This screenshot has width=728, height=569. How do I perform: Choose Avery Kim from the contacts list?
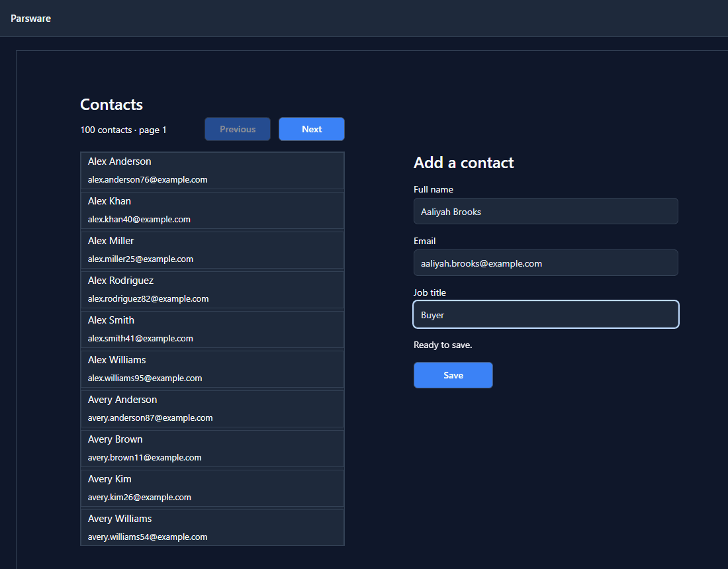click(212, 488)
